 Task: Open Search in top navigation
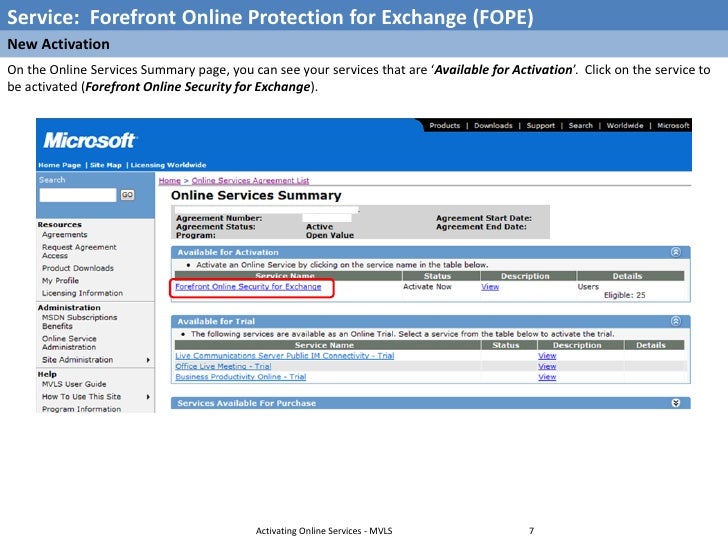click(x=580, y=125)
